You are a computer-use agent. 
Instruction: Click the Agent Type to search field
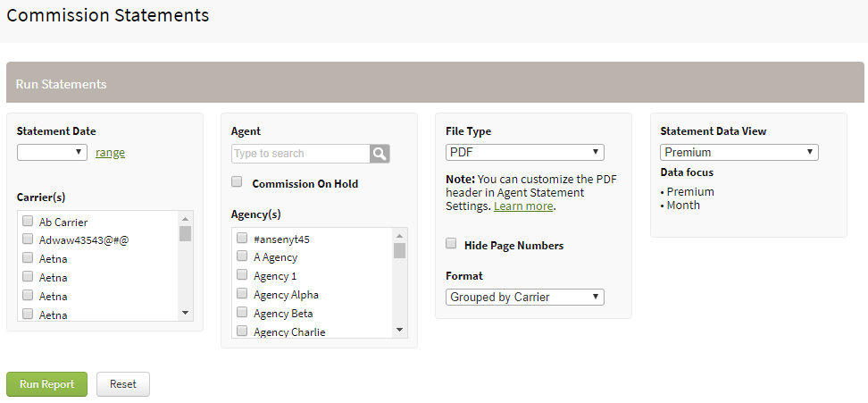[301, 154]
